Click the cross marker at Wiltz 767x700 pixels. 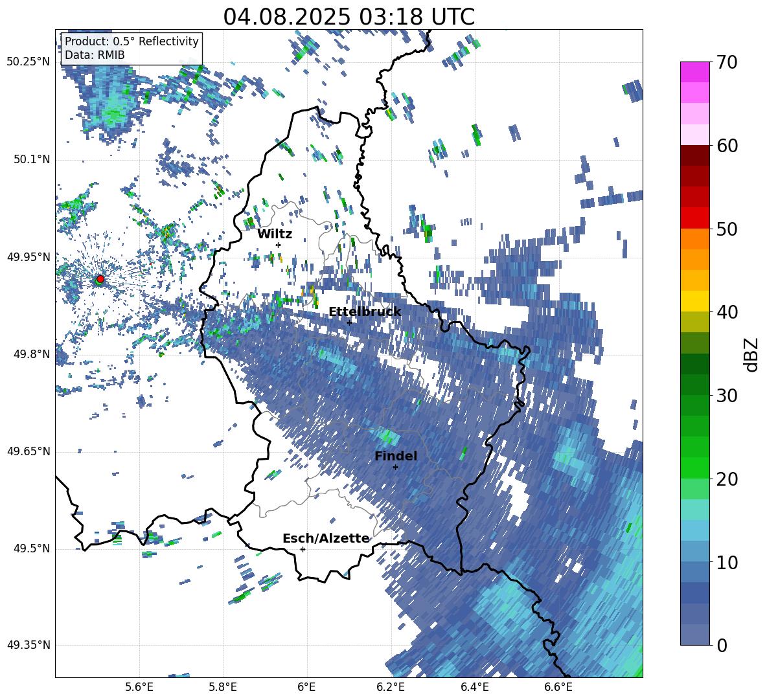[x=278, y=245]
